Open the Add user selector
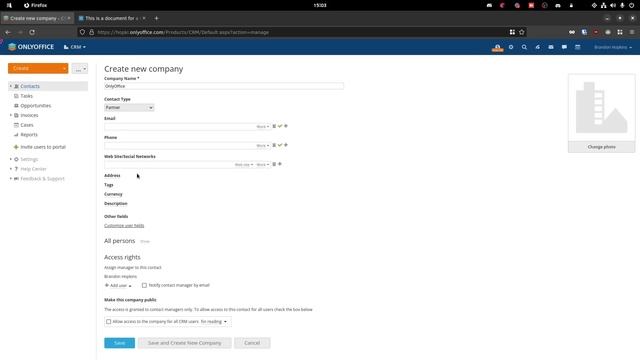This screenshot has height=360, width=640. point(118,286)
